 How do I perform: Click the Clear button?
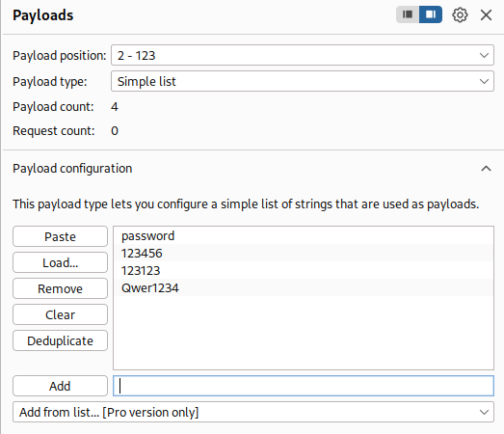click(60, 314)
